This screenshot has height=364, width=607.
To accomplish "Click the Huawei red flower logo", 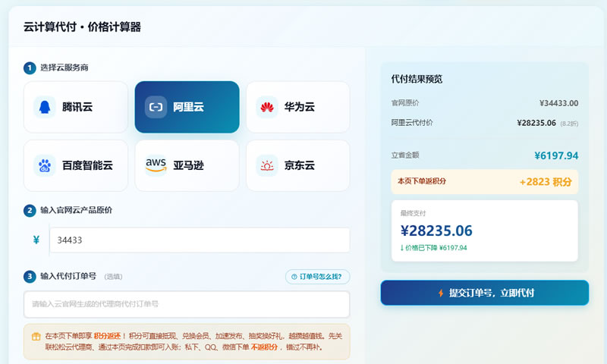I will pyautogui.click(x=267, y=107).
